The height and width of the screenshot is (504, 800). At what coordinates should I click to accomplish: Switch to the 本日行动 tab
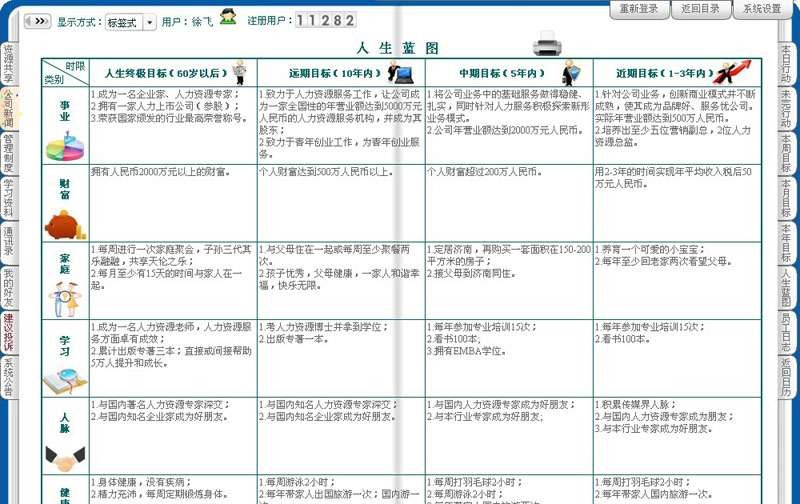[x=786, y=64]
